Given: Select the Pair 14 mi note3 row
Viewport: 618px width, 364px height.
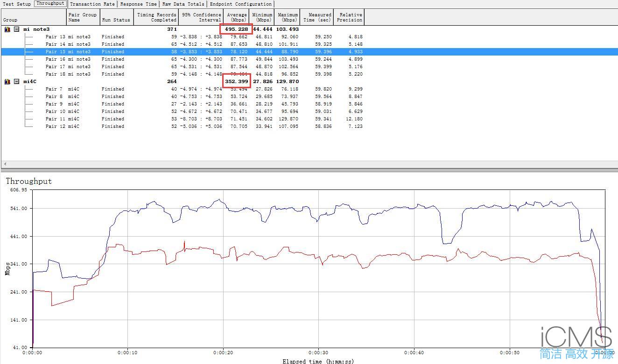Looking at the screenshot, I should [x=309, y=44].
